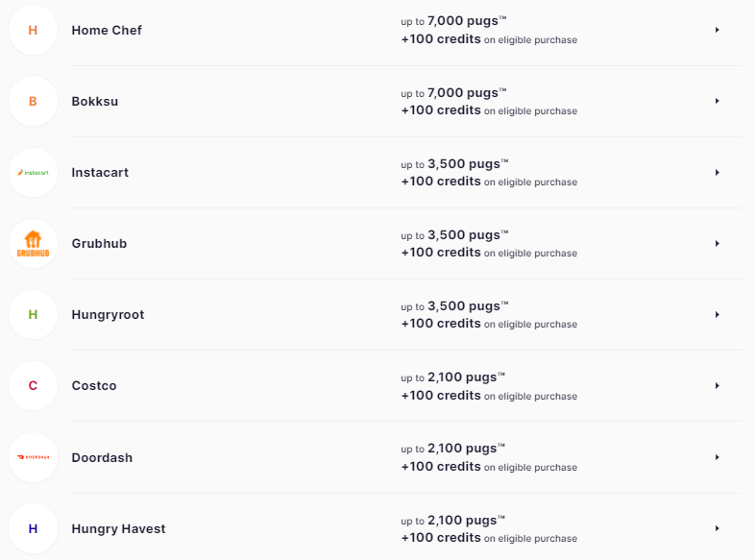The image size is (755, 560).
Task: Click the orange Grubhub logo
Action: (33, 244)
